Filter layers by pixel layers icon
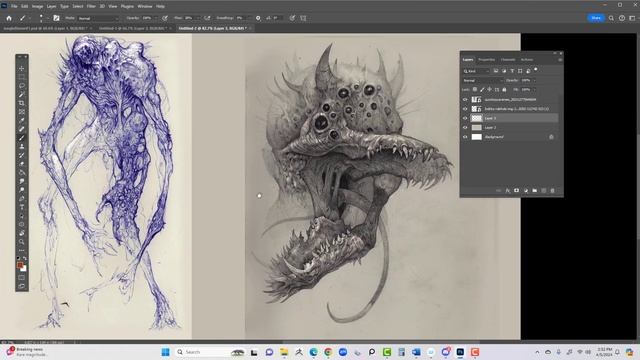Viewport: 640px width, 360px height. pyautogui.click(x=496, y=71)
